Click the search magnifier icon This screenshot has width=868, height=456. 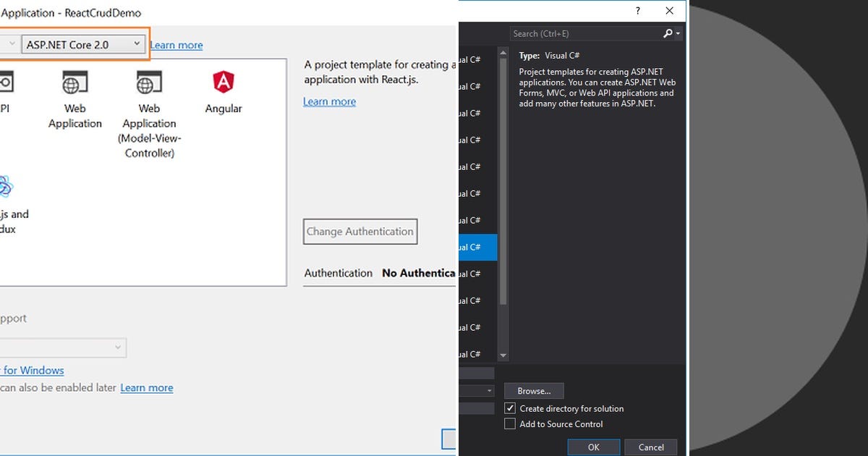[x=668, y=33]
